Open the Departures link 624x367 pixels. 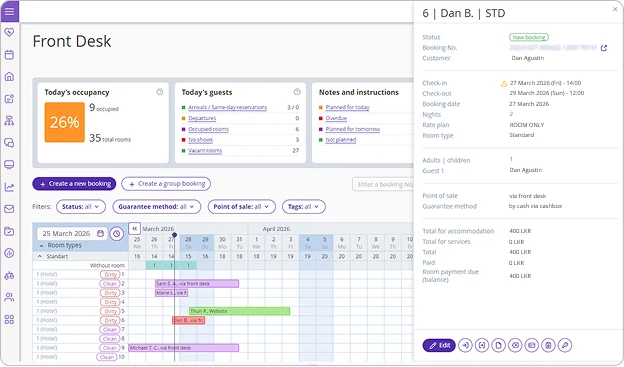coord(202,118)
